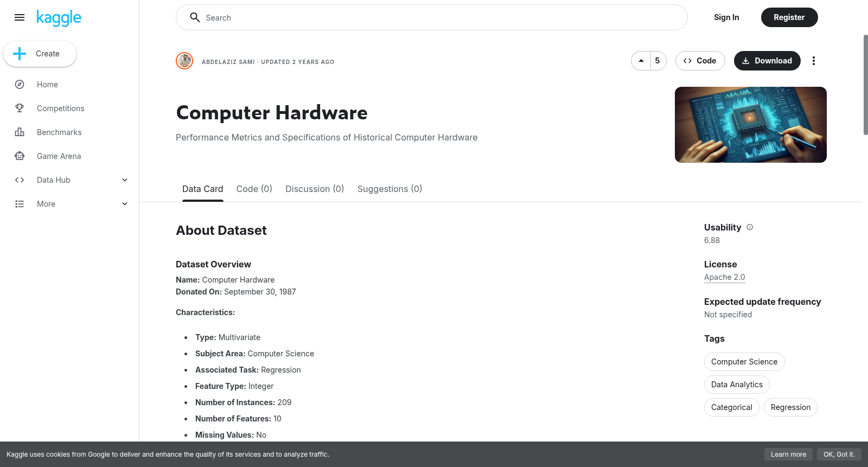Click the Computer Hardware title text

[x=272, y=113]
